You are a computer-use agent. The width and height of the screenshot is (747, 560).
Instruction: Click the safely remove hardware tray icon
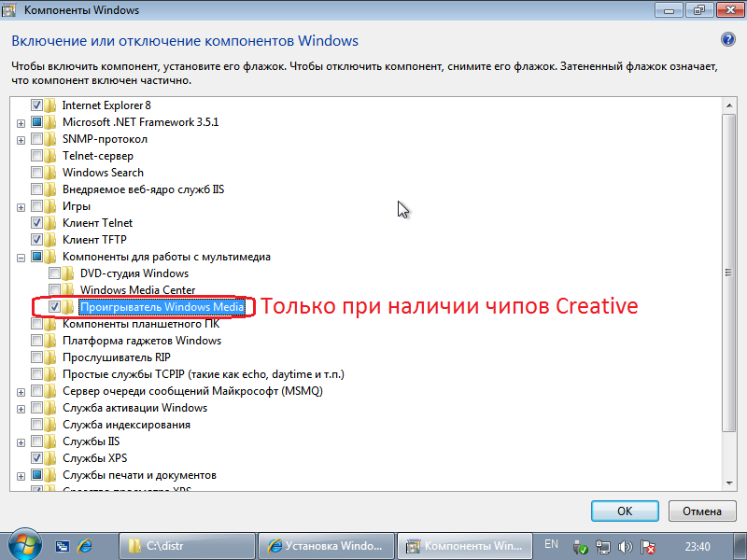(582, 545)
